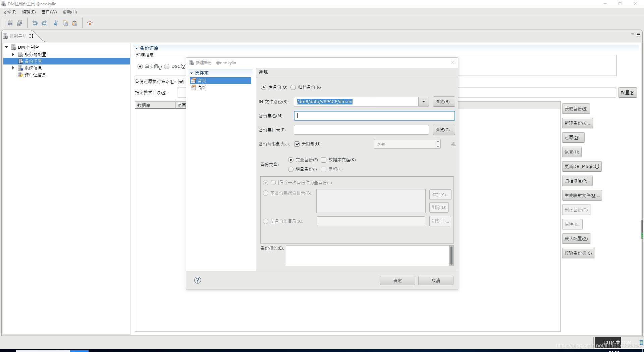Click the 默认配置(G) button

click(576, 239)
